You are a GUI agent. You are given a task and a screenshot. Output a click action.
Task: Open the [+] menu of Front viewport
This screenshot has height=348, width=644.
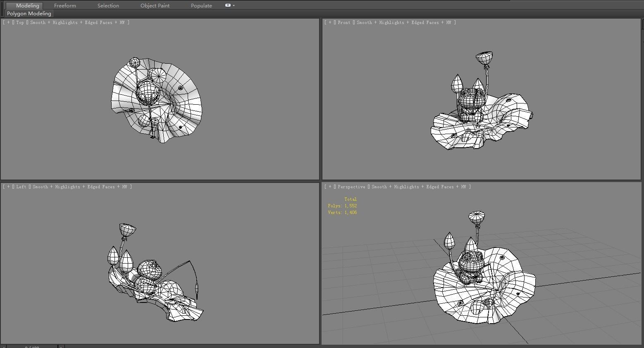pyautogui.click(x=330, y=22)
